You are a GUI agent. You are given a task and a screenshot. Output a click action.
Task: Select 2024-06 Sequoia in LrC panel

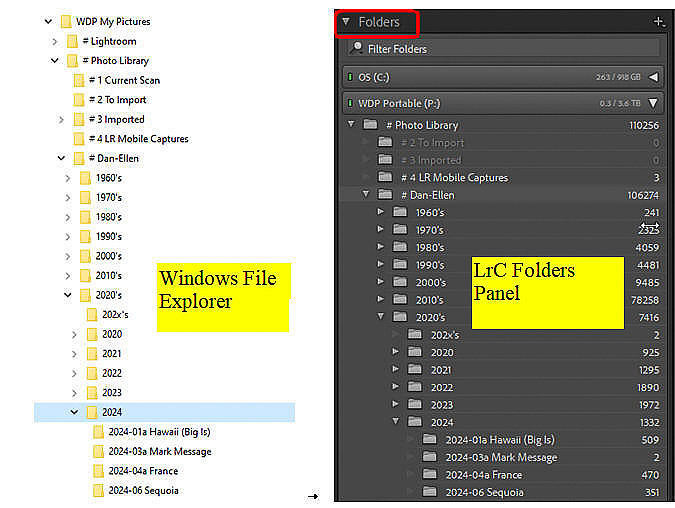click(x=485, y=492)
